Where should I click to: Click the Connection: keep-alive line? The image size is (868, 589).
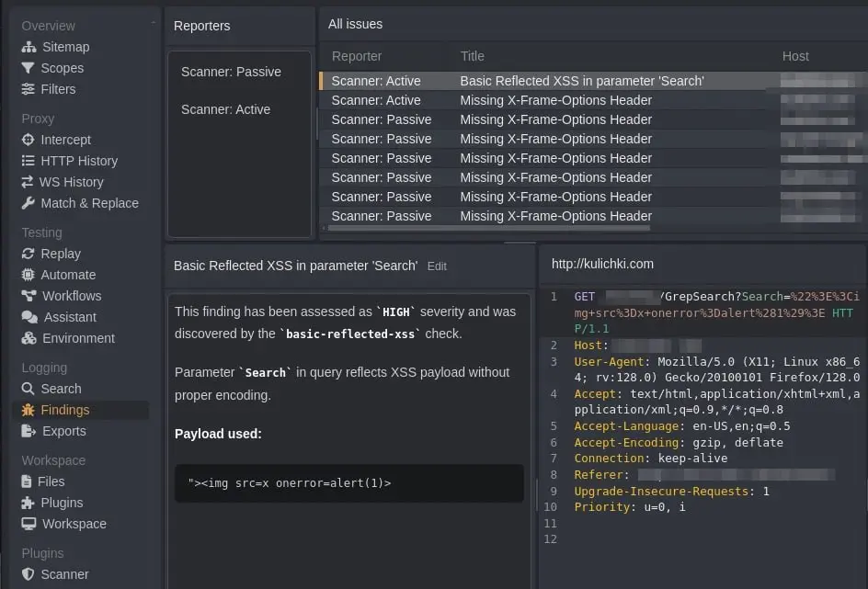coord(650,459)
